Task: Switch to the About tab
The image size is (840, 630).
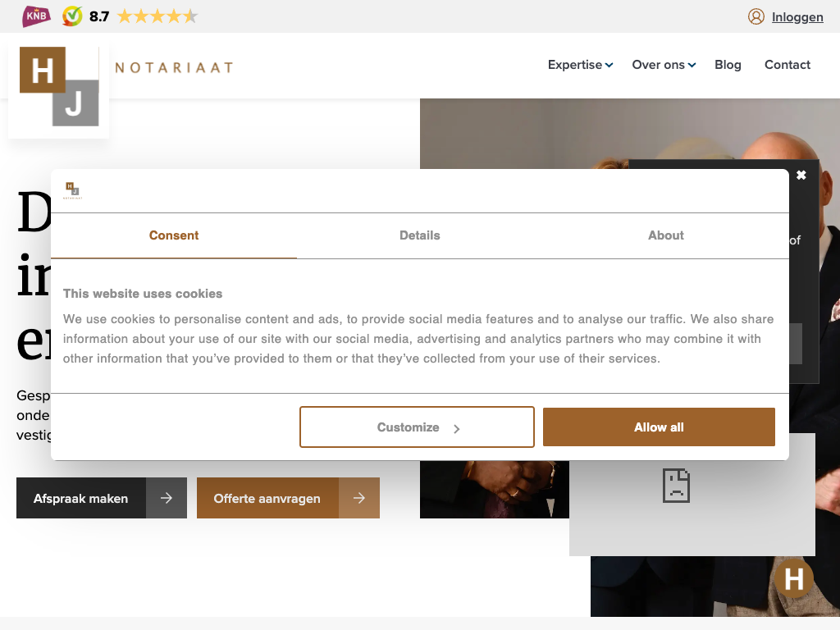Action: pyautogui.click(x=665, y=235)
